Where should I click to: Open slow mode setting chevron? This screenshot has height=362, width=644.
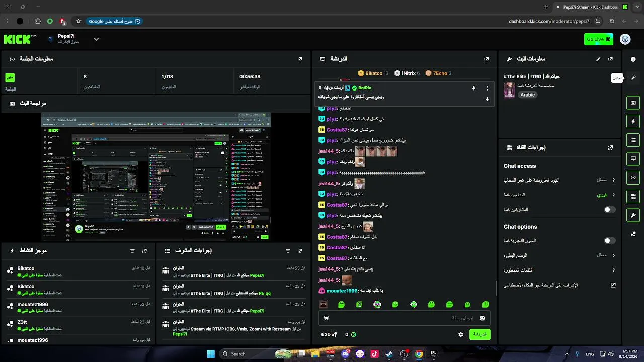click(613, 255)
